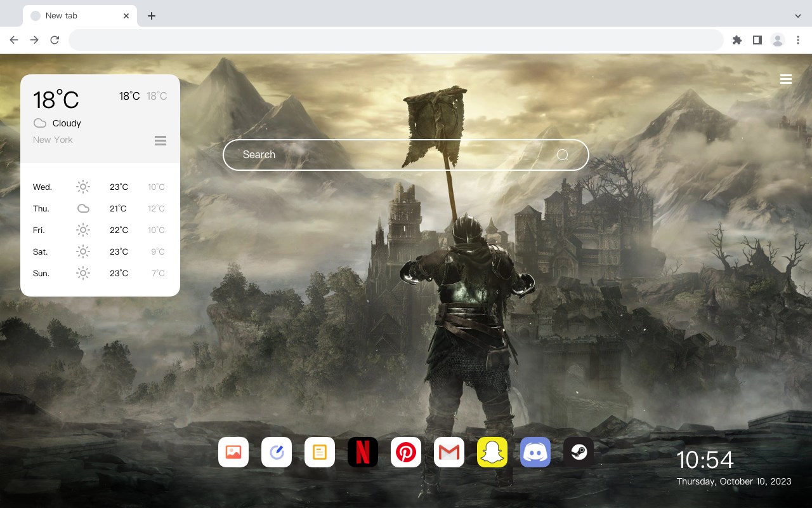The image size is (812, 508).
Task: Click the large 18°C current temperature
Action: coord(56,100)
